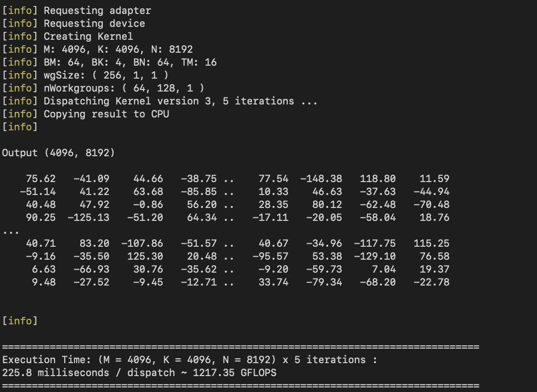Click the value -22.78 in the last row
This screenshot has width=537, height=392.
(432, 283)
